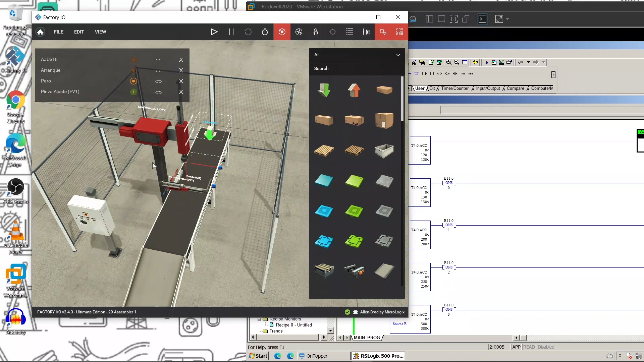This screenshot has width=644, height=362.
Task: Go to Factory IO home button
Action: click(x=40, y=32)
